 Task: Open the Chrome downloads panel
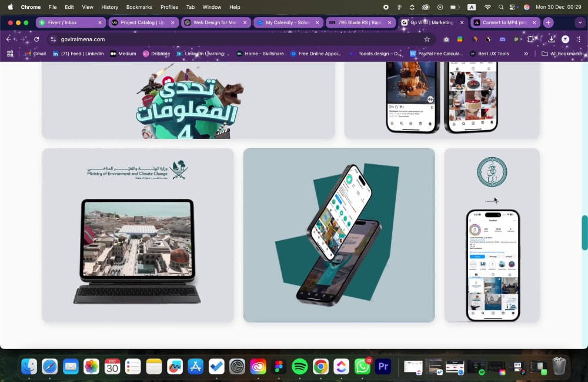pos(552,39)
